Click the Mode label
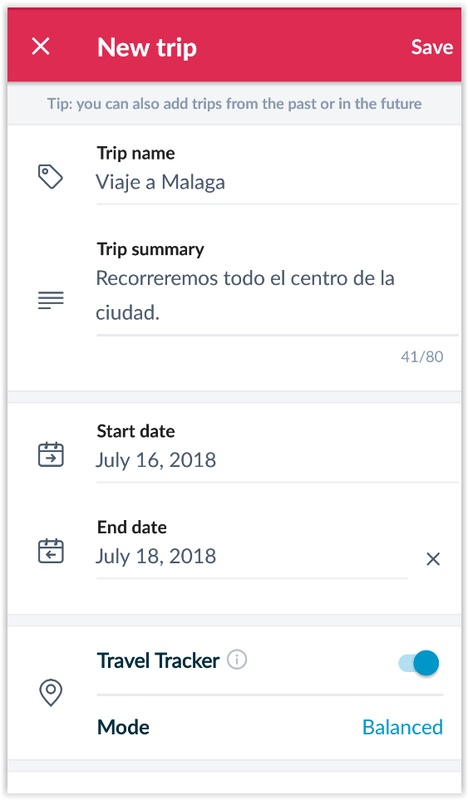This screenshot has width=468, height=800. point(123,727)
